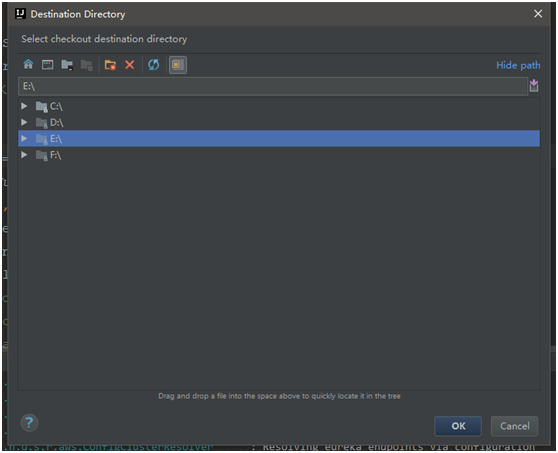The width and height of the screenshot is (558, 453).
Task: Click into the path field showing E:\
Action: coord(273,86)
